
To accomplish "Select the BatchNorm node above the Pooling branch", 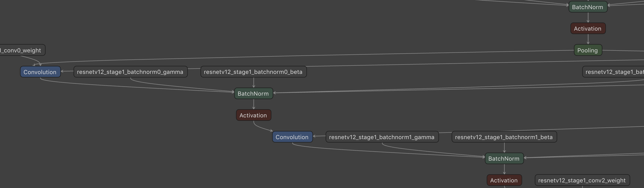I will pos(588,7).
